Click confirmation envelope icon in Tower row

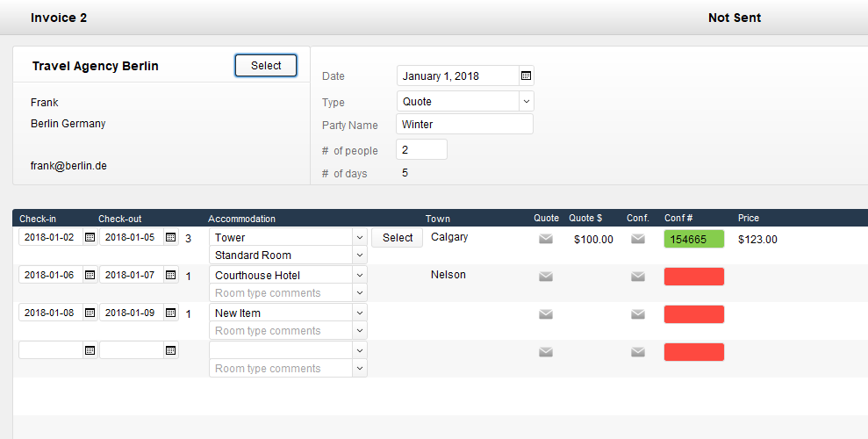coord(638,239)
